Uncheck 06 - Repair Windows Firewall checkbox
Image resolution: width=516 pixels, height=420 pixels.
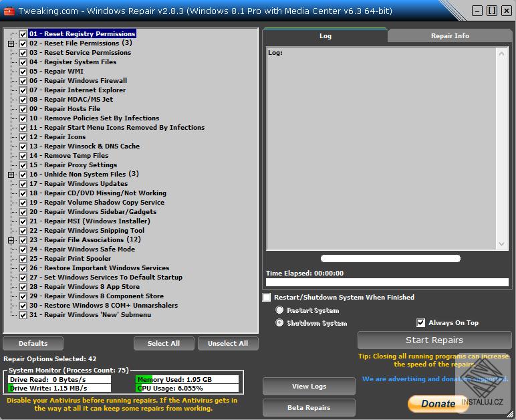[23, 81]
